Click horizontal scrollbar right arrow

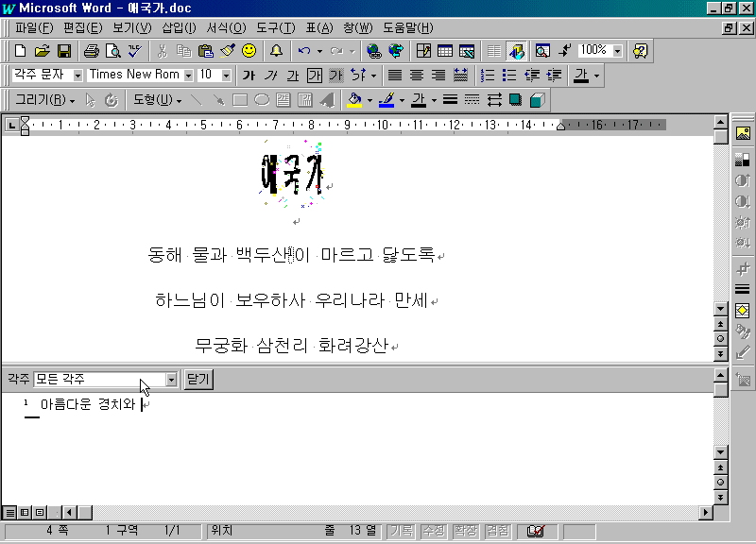click(x=706, y=513)
